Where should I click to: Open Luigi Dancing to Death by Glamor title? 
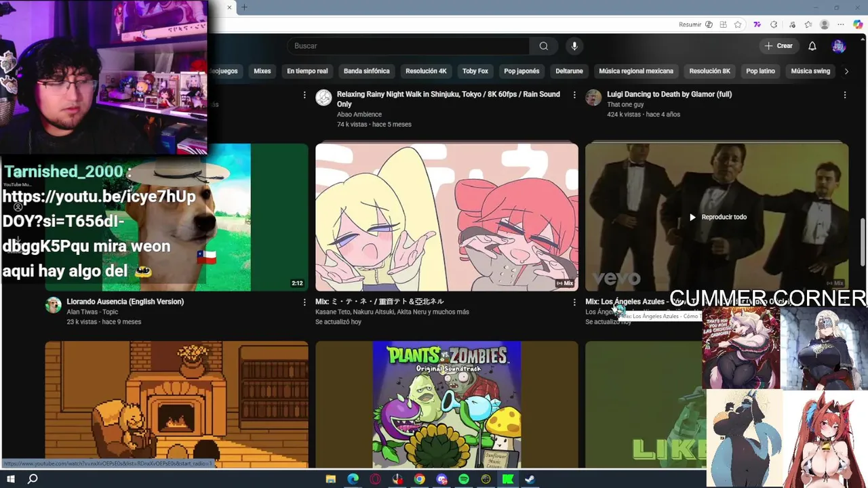tap(669, 94)
